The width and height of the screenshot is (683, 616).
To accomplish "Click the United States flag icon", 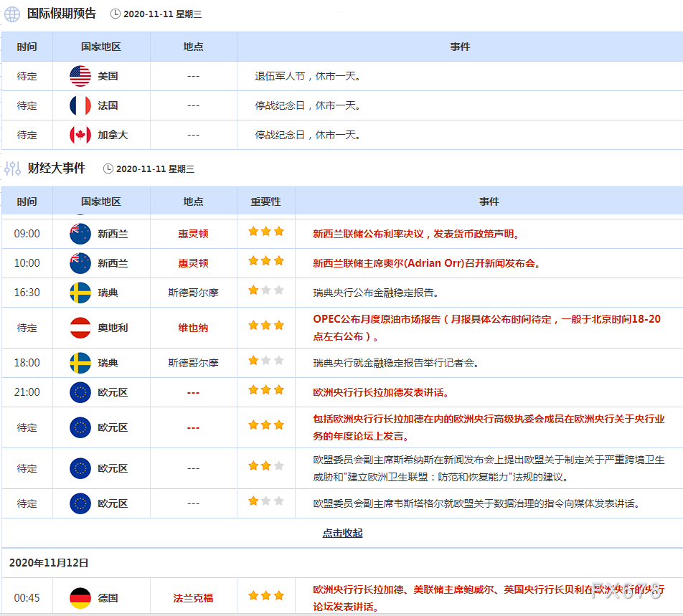I will click(x=80, y=76).
